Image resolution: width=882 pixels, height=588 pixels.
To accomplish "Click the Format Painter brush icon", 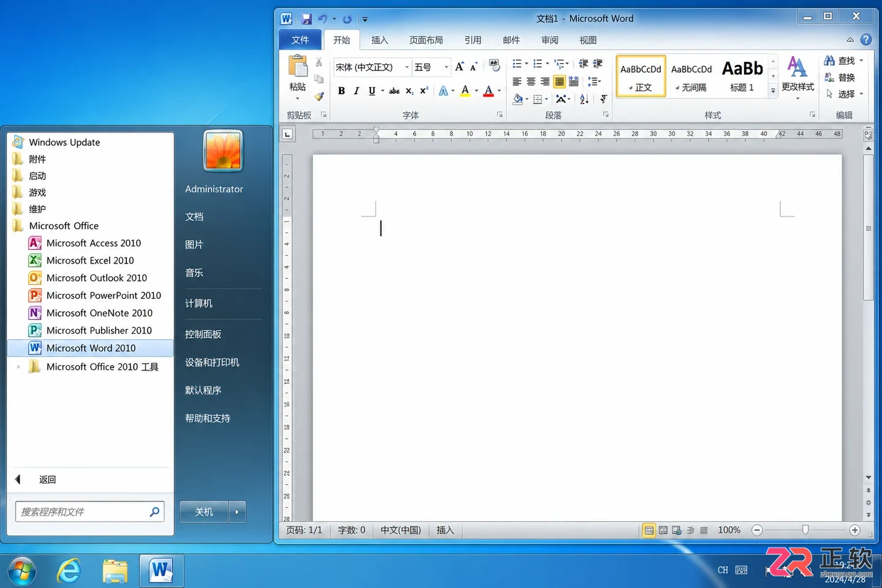I will pyautogui.click(x=319, y=96).
